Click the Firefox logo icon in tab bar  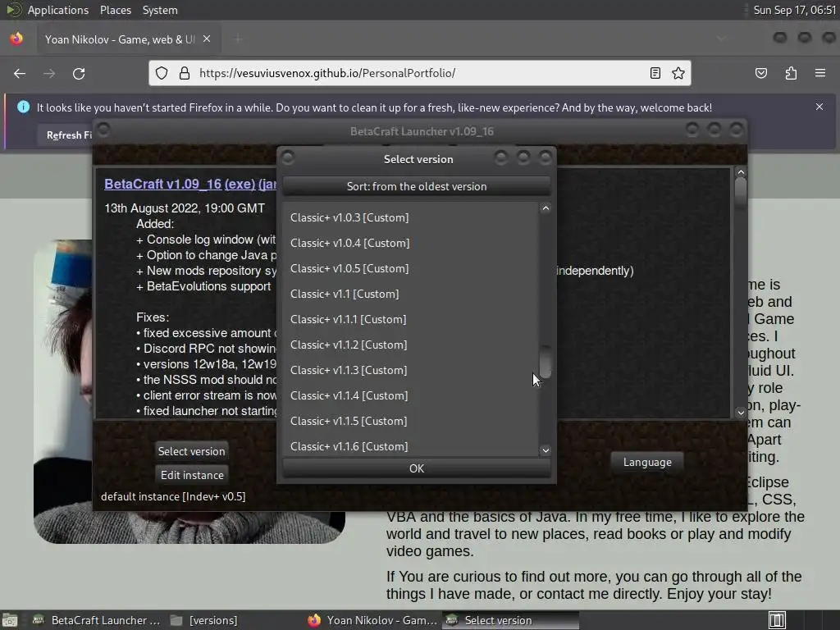point(16,39)
